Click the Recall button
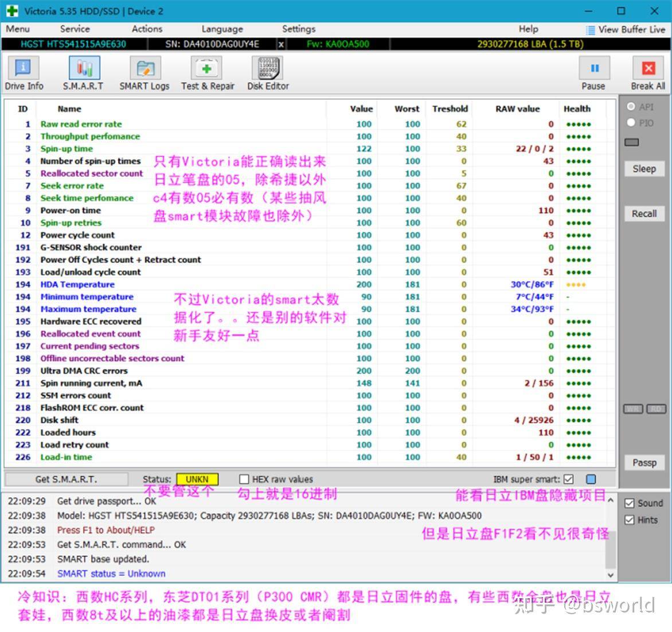The height and width of the screenshot is (632, 672). 644,213
